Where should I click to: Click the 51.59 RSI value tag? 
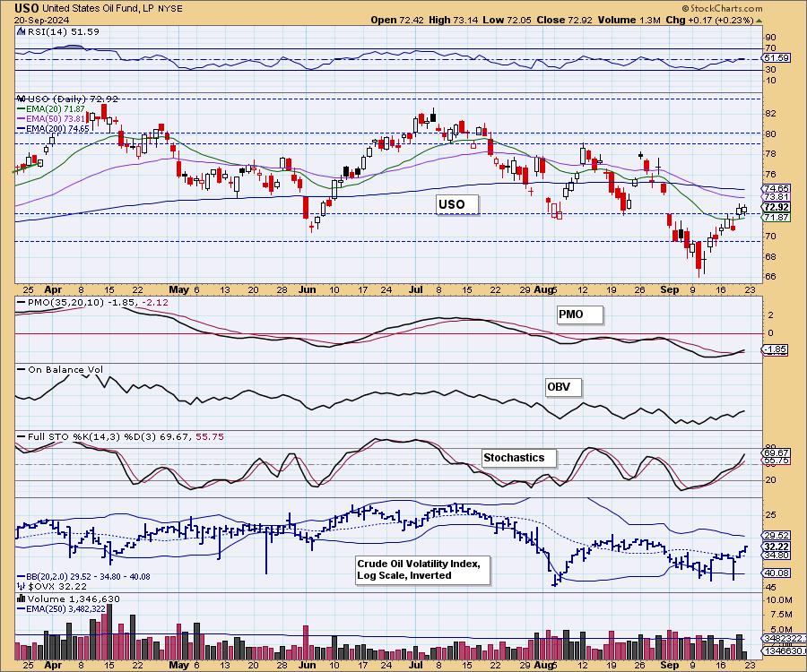pos(777,58)
